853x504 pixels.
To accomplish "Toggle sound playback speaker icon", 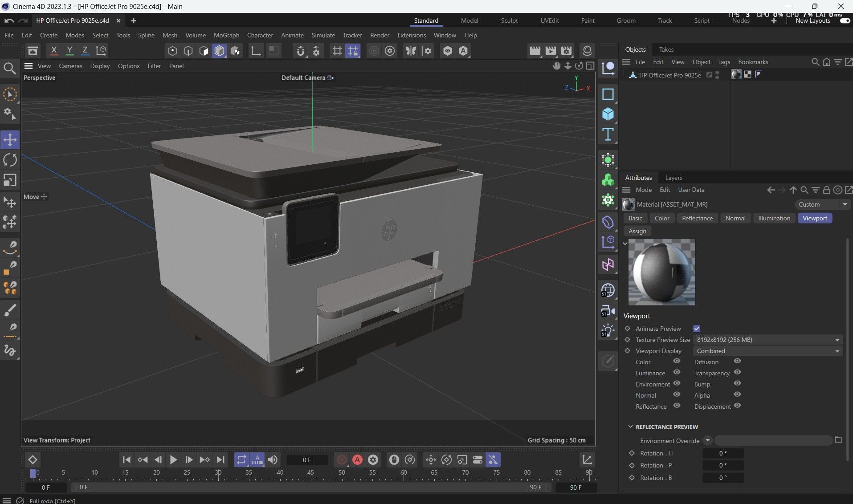I will coord(273,460).
